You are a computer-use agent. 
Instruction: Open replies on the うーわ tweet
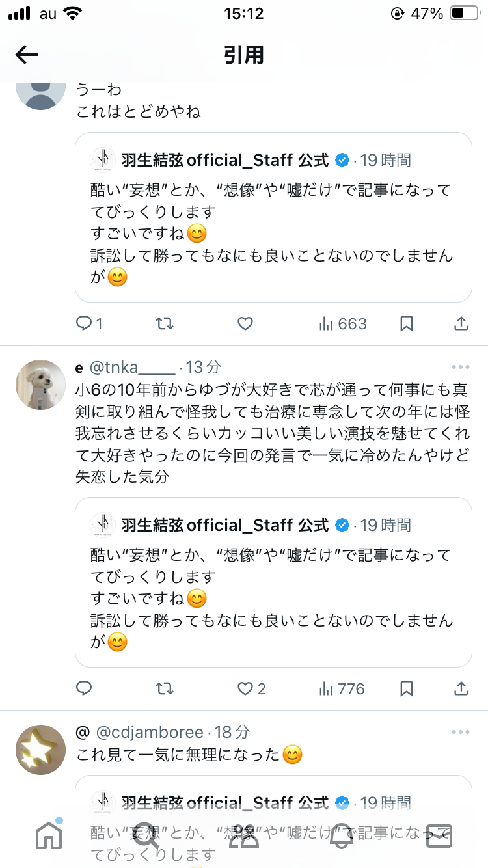click(89, 323)
